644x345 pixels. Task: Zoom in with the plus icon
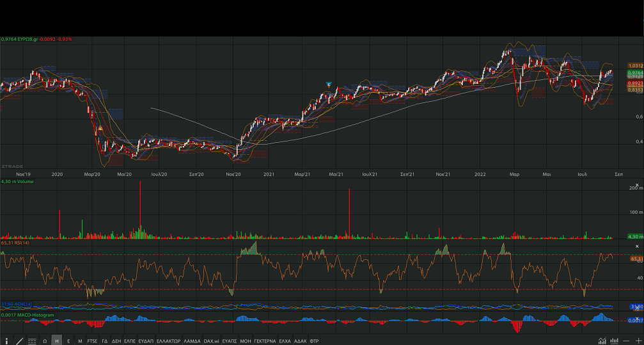pyautogui.click(x=638, y=341)
